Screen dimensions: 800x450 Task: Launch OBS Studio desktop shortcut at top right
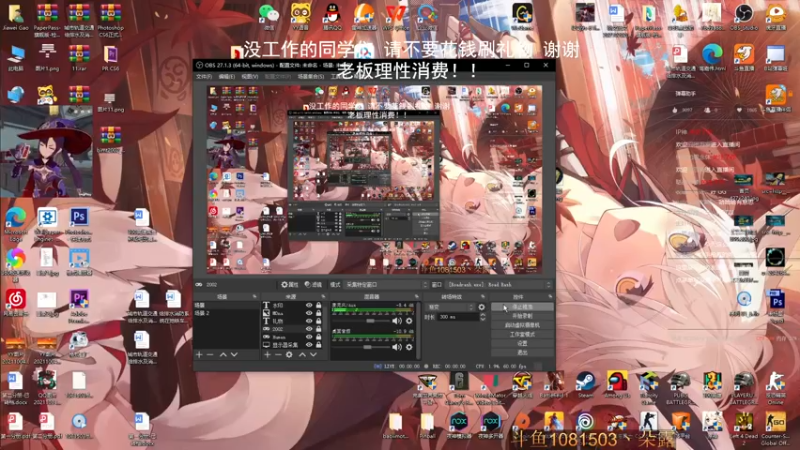pyautogui.click(x=744, y=16)
